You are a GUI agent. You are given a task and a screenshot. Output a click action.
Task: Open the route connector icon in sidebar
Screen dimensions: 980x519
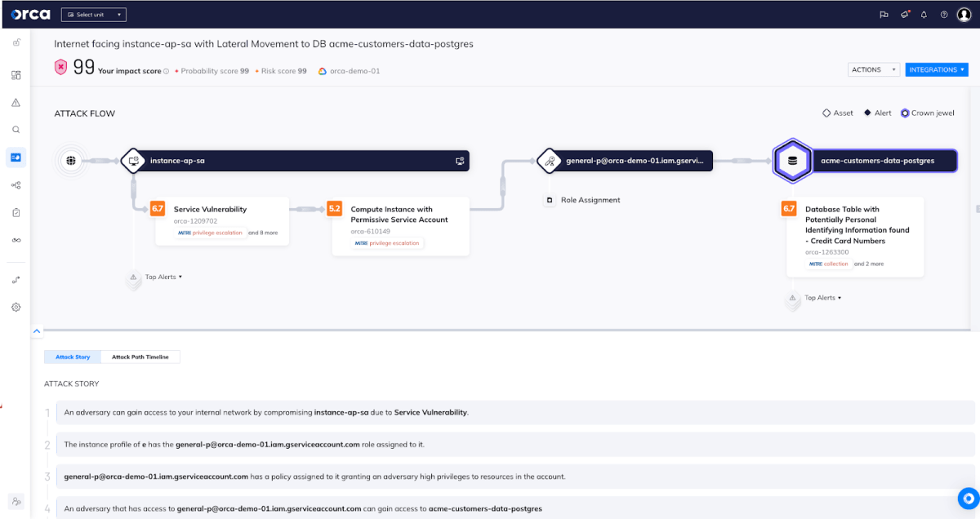coord(16,280)
